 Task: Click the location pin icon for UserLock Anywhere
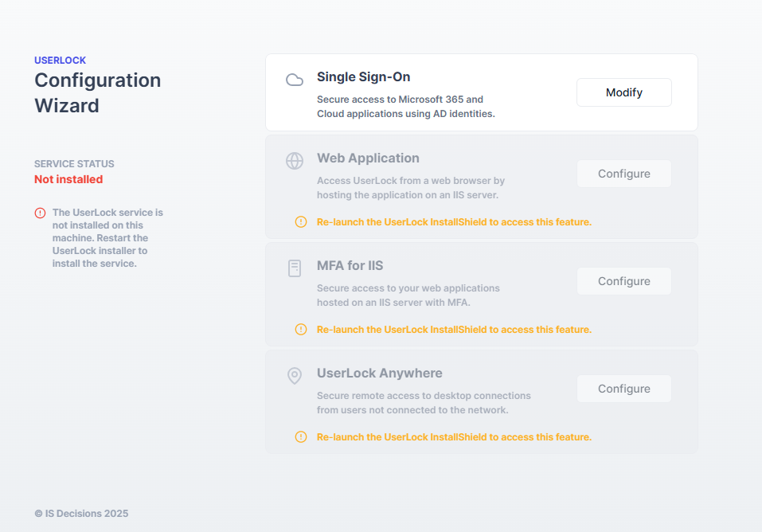pos(295,376)
